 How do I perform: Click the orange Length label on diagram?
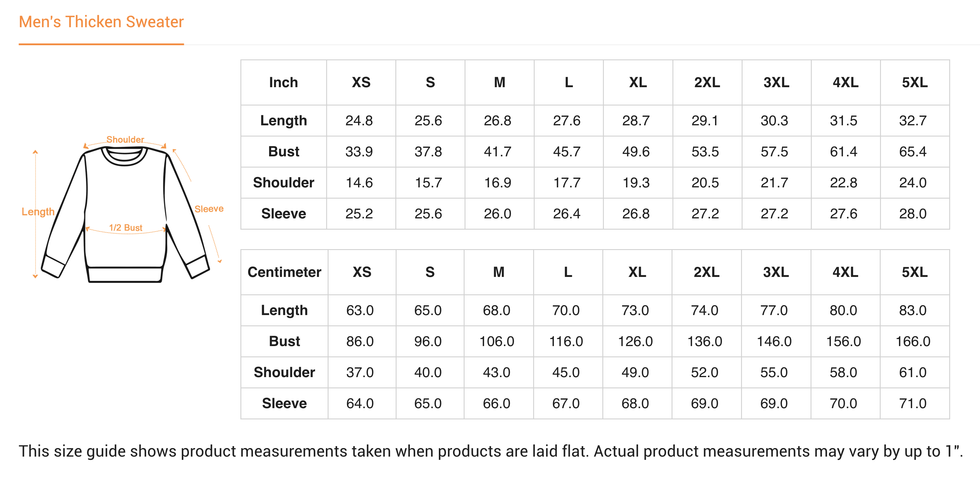coord(38,212)
